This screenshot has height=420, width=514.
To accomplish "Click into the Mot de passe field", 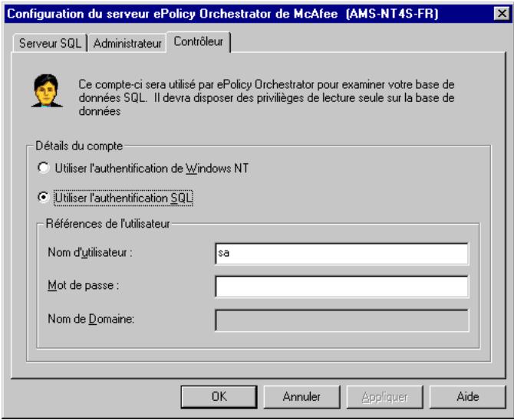I will click(341, 287).
